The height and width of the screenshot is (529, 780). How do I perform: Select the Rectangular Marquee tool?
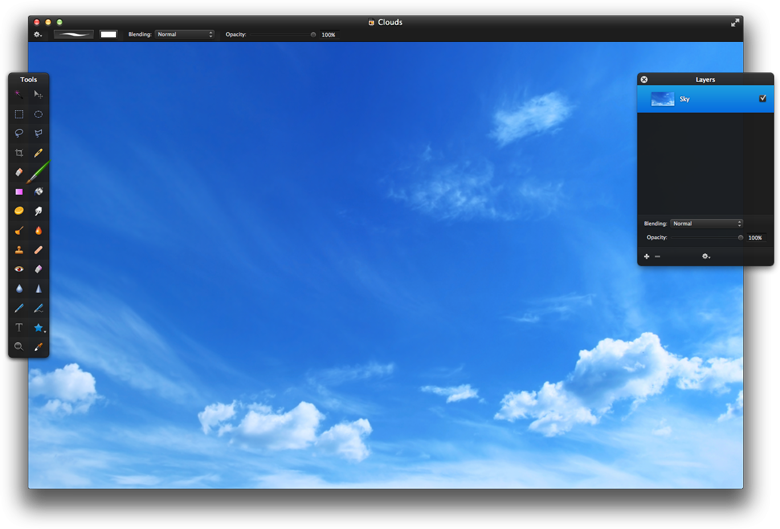click(x=18, y=114)
